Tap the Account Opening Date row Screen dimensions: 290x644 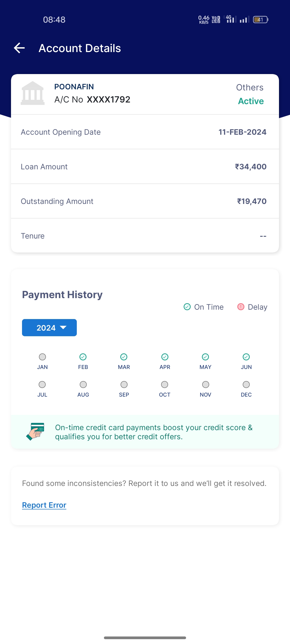click(x=145, y=132)
